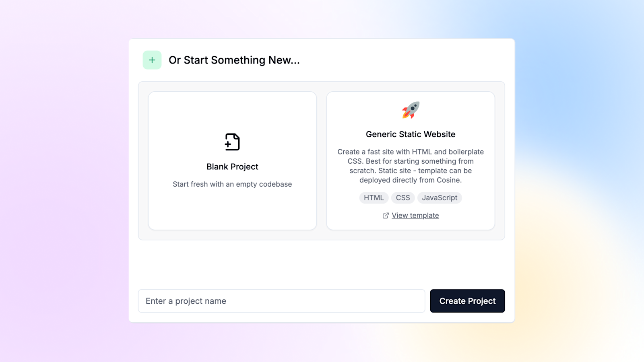Viewport: 644px width, 362px height.
Task: Click the rocket icon above Generic Static Website
Action: 411,111
